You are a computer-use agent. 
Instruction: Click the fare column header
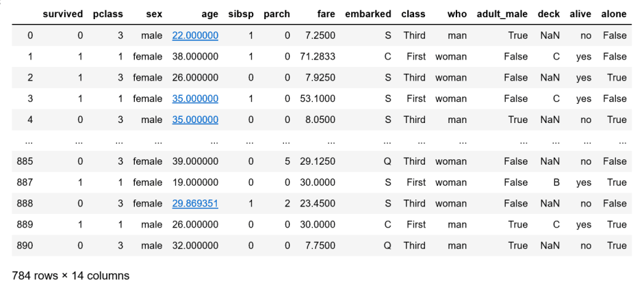[x=326, y=14]
